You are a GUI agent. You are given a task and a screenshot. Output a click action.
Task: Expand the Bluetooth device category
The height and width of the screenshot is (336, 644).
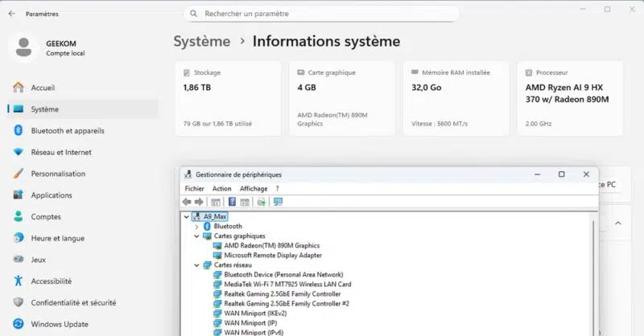196,227
